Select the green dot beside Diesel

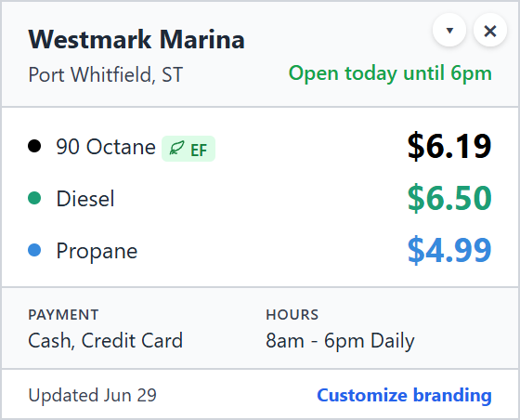[x=34, y=199]
